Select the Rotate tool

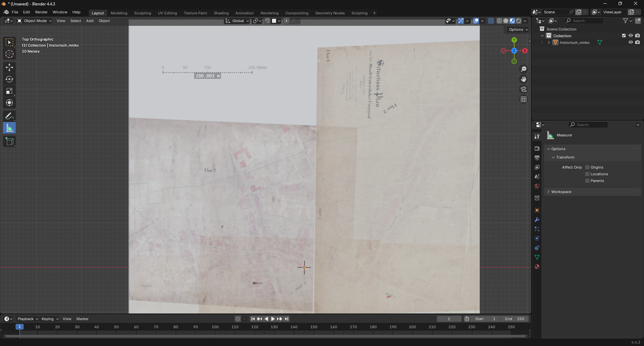[9, 79]
